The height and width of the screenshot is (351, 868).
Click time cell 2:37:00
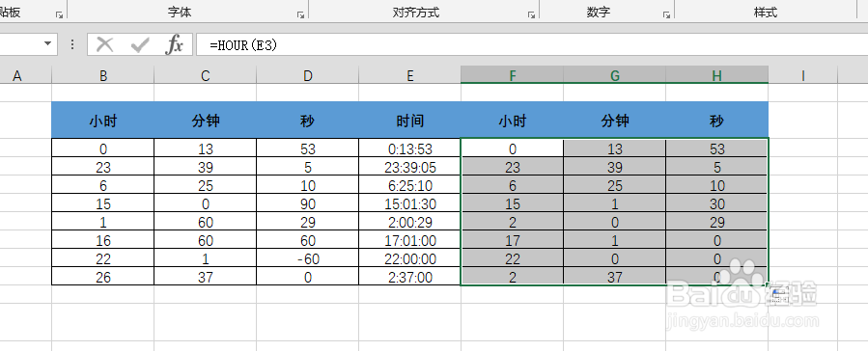click(410, 277)
